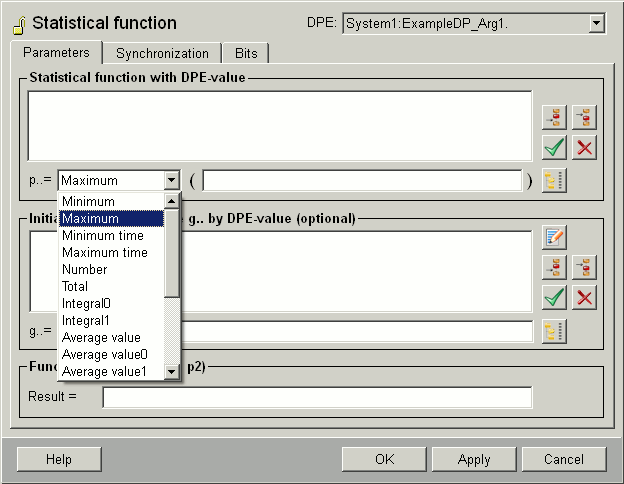Click the red X in the initialization section
This screenshot has height=484, width=624.
[584, 297]
